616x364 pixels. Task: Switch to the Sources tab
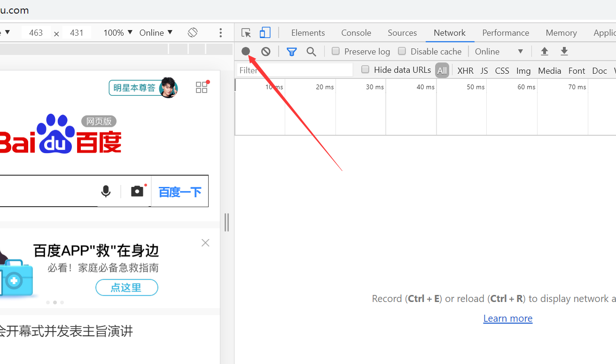(x=402, y=32)
